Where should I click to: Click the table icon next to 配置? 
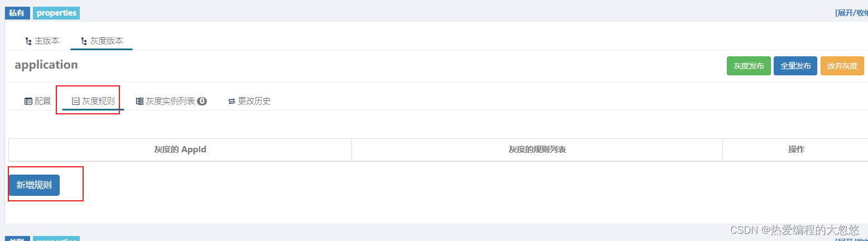tap(28, 102)
